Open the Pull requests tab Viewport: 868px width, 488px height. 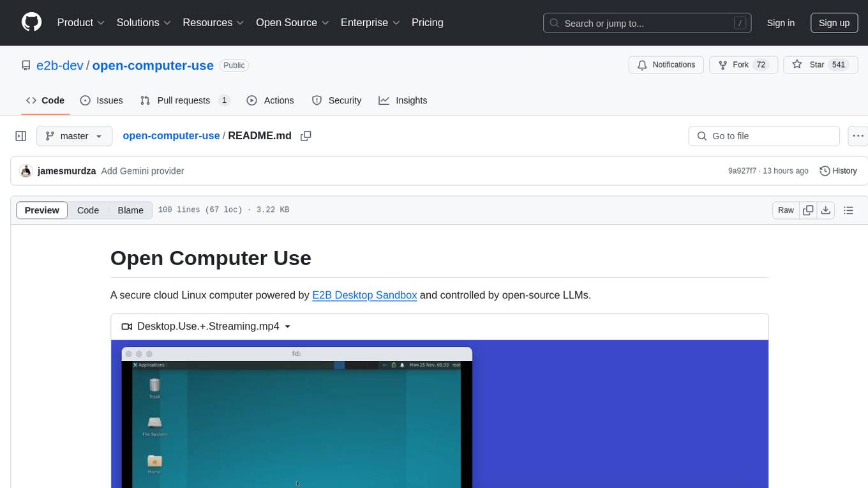pos(185,100)
